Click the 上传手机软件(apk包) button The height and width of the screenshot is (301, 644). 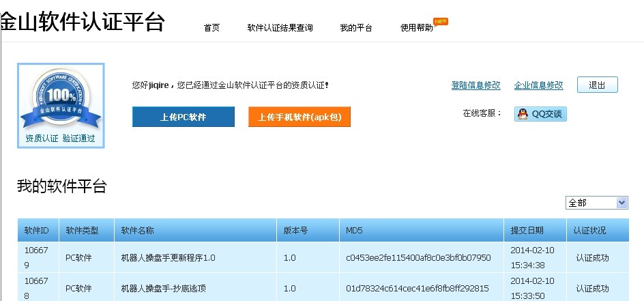pos(299,117)
